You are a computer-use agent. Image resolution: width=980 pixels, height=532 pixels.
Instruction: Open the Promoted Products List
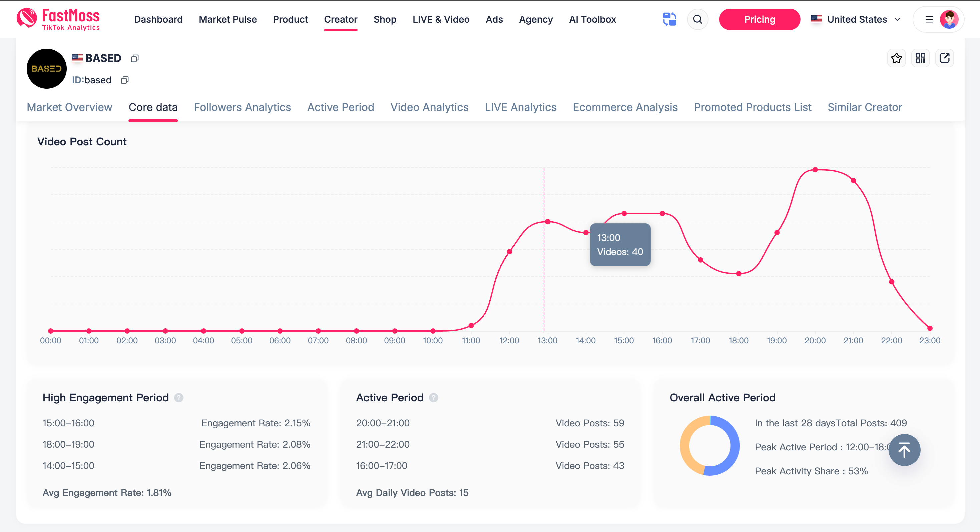[753, 107]
